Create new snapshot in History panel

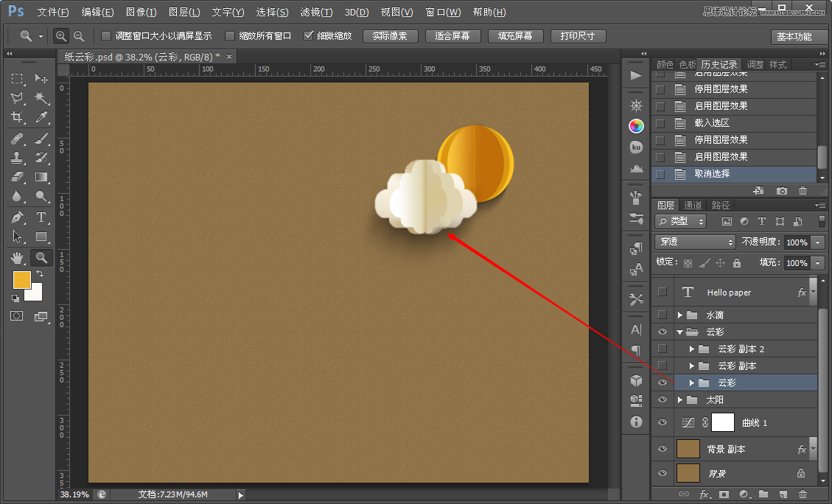pyautogui.click(x=782, y=190)
